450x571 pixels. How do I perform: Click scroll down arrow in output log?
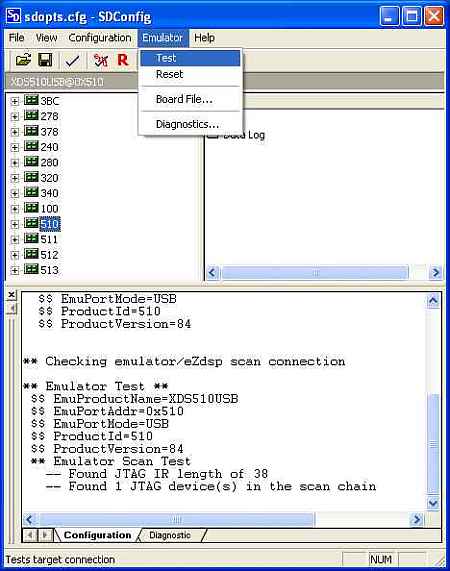(x=433, y=503)
